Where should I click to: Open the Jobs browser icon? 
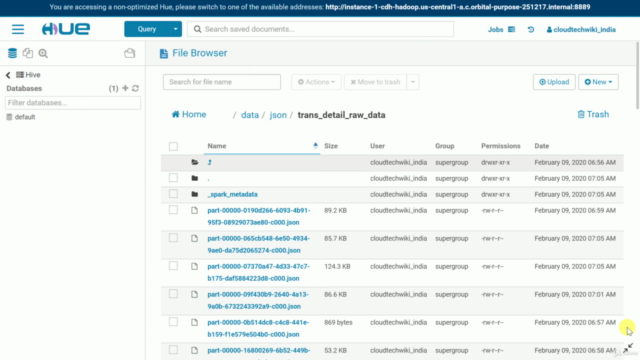(x=511, y=29)
